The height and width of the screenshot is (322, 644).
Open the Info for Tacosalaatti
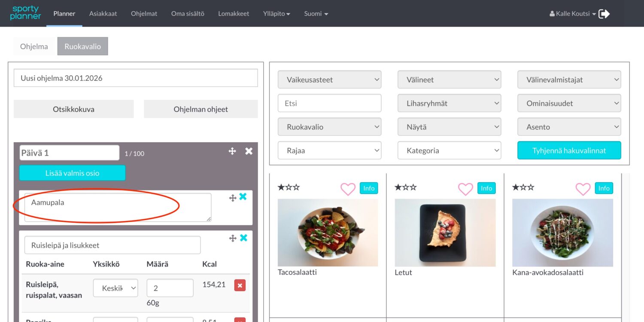click(369, 188)
